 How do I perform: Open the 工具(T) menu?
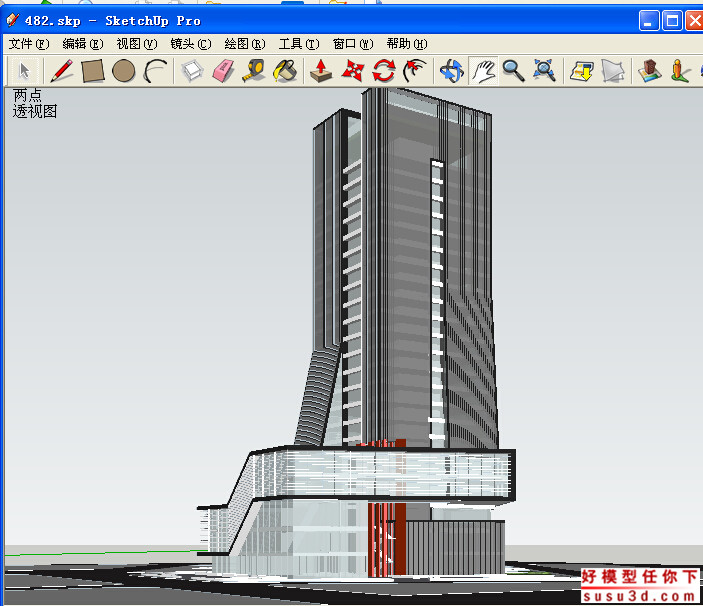click(x=299, y=44)
